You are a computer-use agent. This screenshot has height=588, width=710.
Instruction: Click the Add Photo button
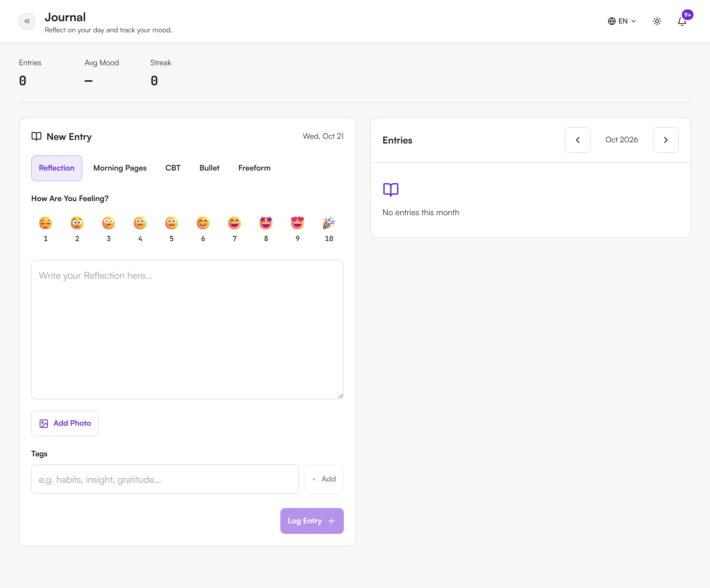65,423
